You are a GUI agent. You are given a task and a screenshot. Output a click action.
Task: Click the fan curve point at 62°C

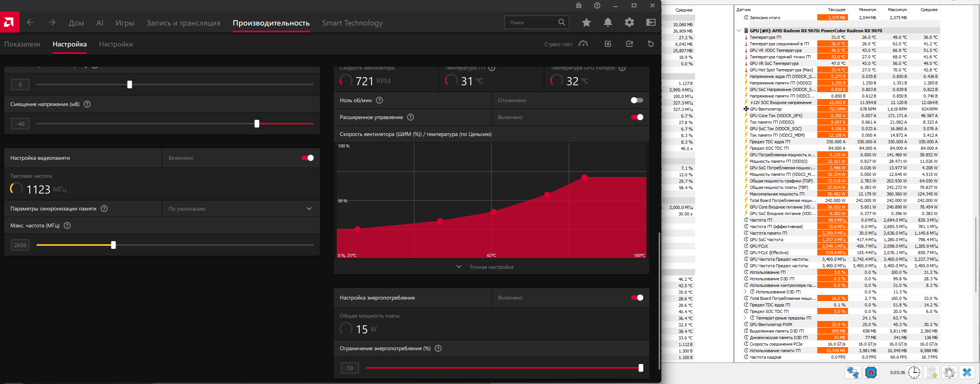point(493,212)
